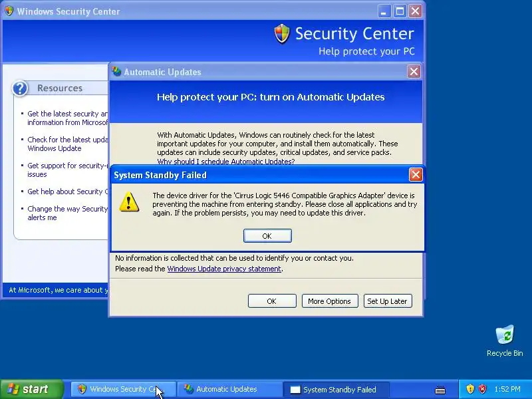Click the Automatic Updates title bar icon

point(117,72)
